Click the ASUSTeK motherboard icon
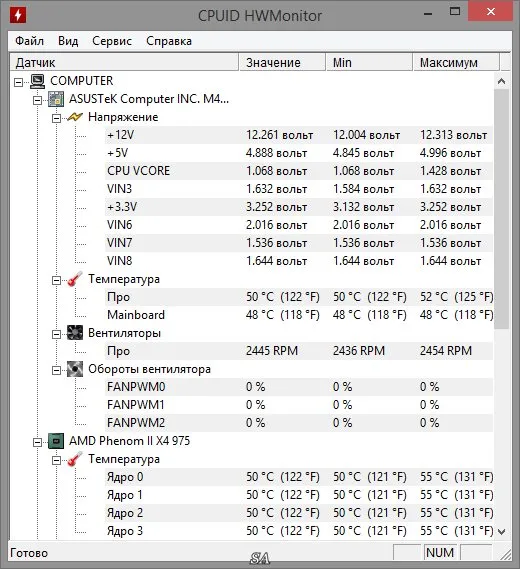This screenshot has height=569, width=520. click(x=56, y=99)
